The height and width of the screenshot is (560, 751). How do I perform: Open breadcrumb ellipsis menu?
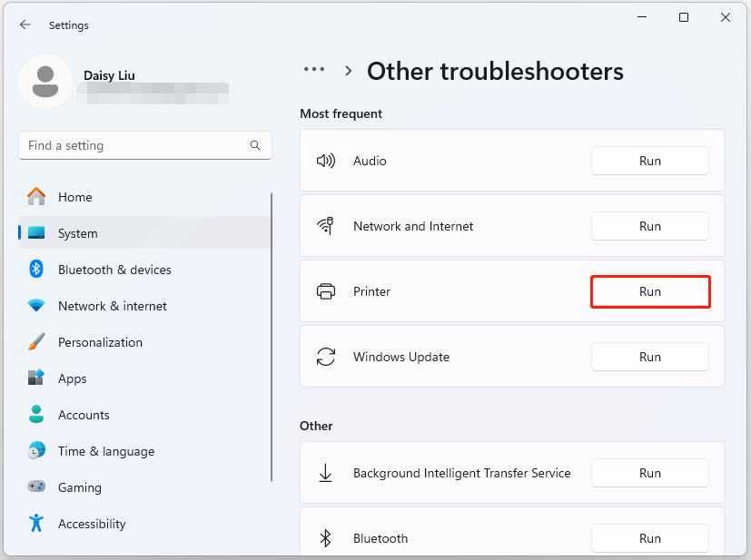click(x=314, y=70)
